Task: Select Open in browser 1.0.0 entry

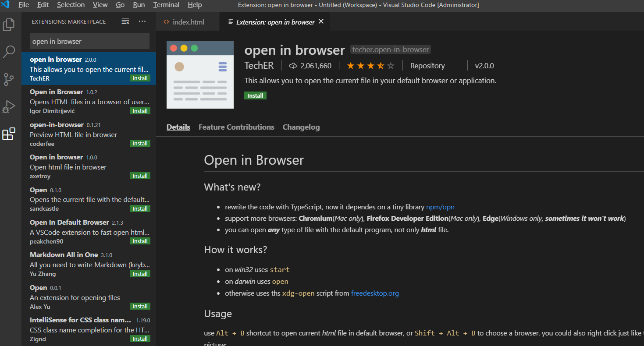Action: tap(89, 166)
